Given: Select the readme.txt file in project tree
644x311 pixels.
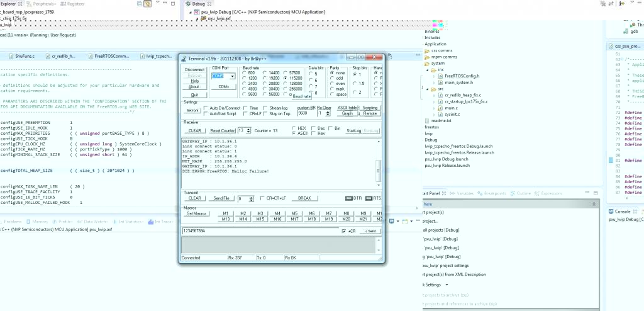Looking at the screenshot, I should (438, 121).
